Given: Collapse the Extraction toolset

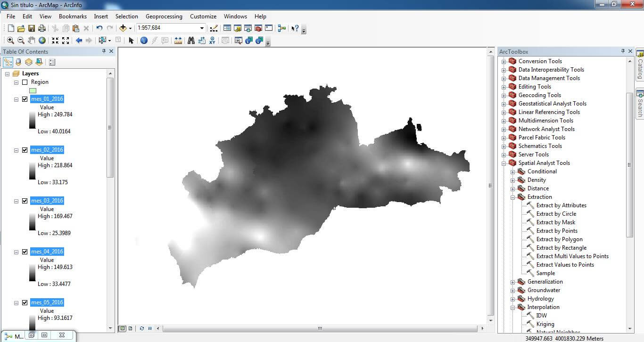Looking at the screenshot, I should pos(512,197).
